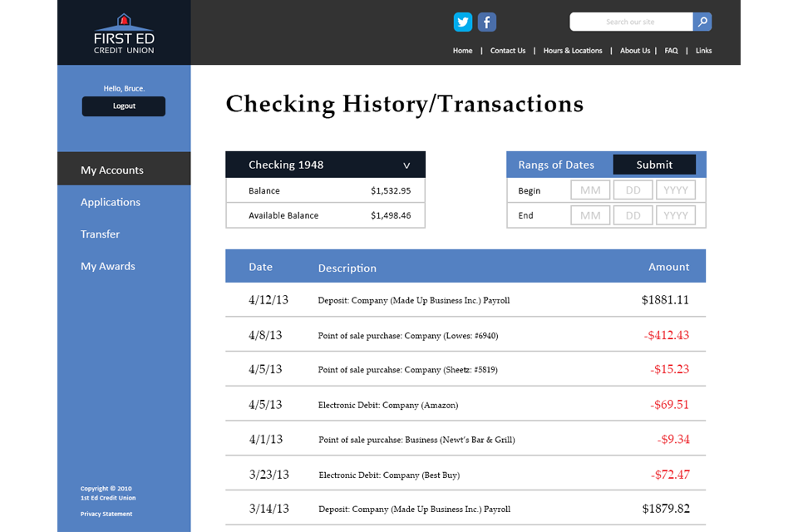Go to Transfer in sidebar
This screenshot has height=532, width=798.
pos(101,234)
